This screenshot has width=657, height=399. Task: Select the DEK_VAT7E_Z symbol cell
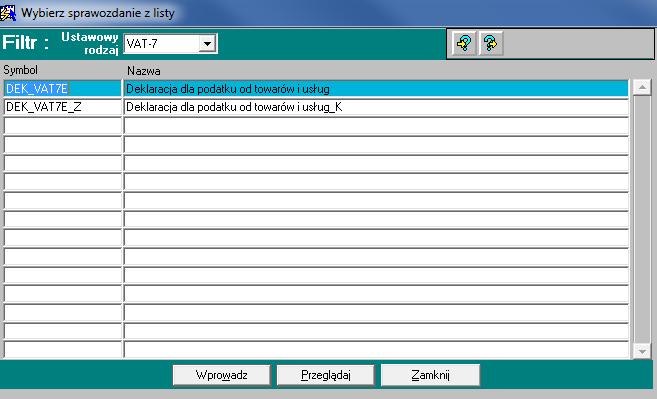63,107
